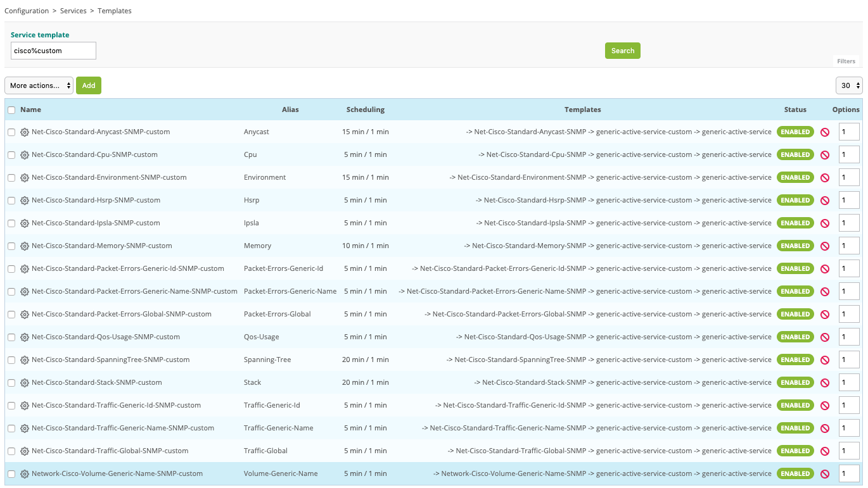
Task: Click gear icon for Traffic-Global-SNMP-custom row
Action: (25, 451)
